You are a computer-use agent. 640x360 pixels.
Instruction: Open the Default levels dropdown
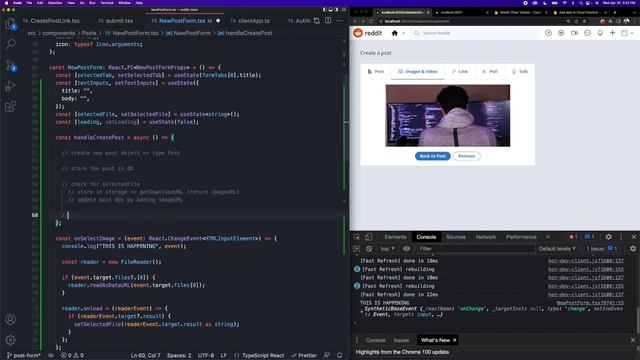coord(557,249)
